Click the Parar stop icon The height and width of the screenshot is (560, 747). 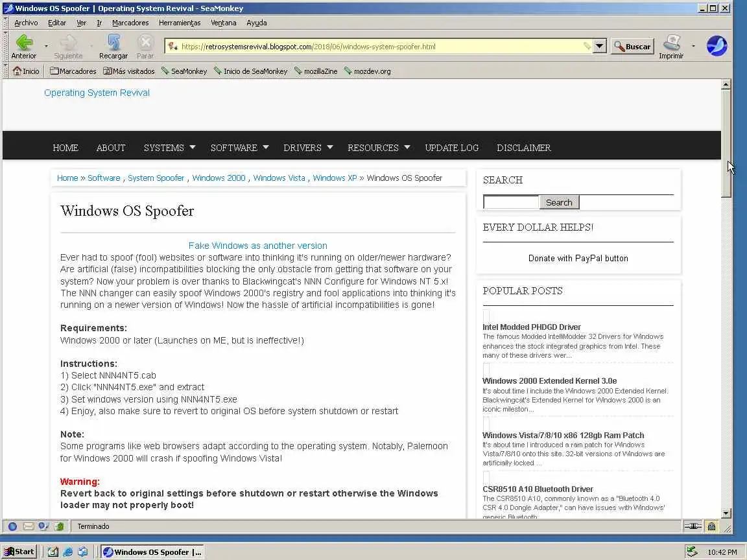tap(145, 47)
